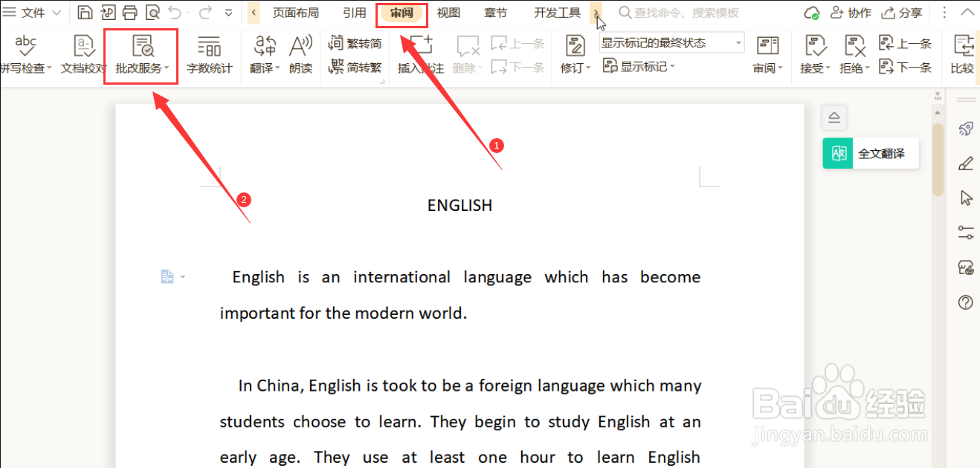The image size is (980, 468).
Task: Click the export to PDF icon
Action: click(108, 13)
